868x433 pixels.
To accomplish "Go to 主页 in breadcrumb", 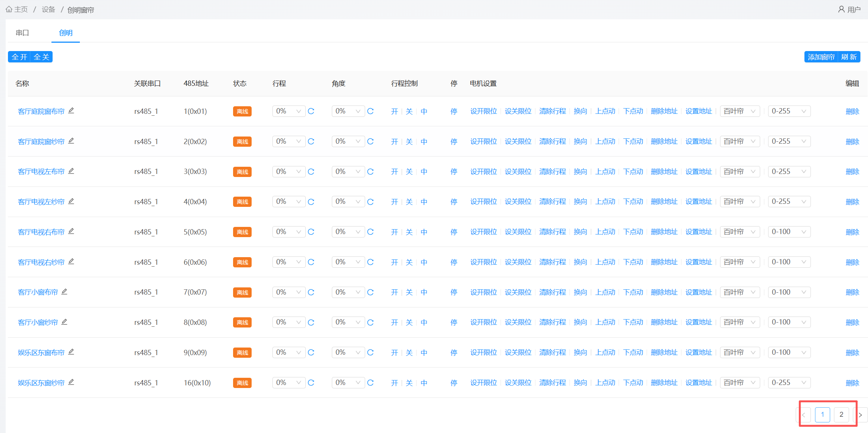I will click(21, 9).
